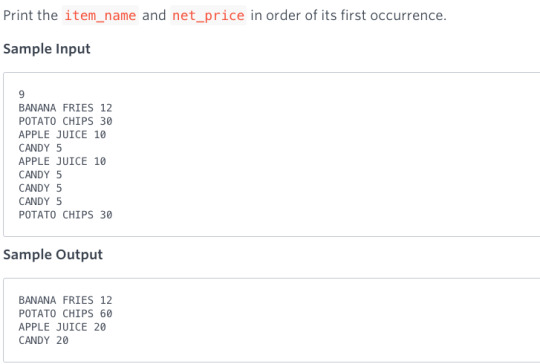Click the Sample Input heading
The width and height of the screenshot is (540, 364).
(47, 49)
